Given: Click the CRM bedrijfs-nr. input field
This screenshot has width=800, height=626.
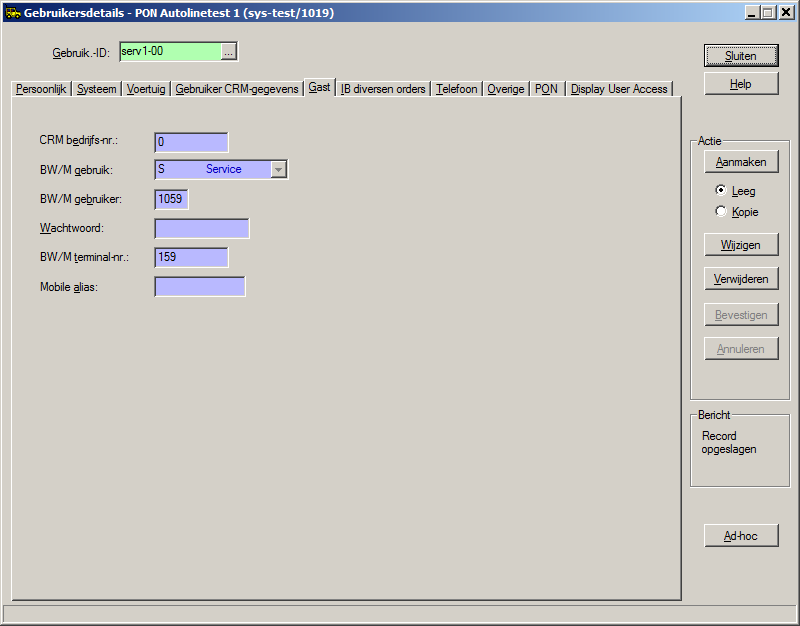Looking at the screenshot, I should [191, 142].
